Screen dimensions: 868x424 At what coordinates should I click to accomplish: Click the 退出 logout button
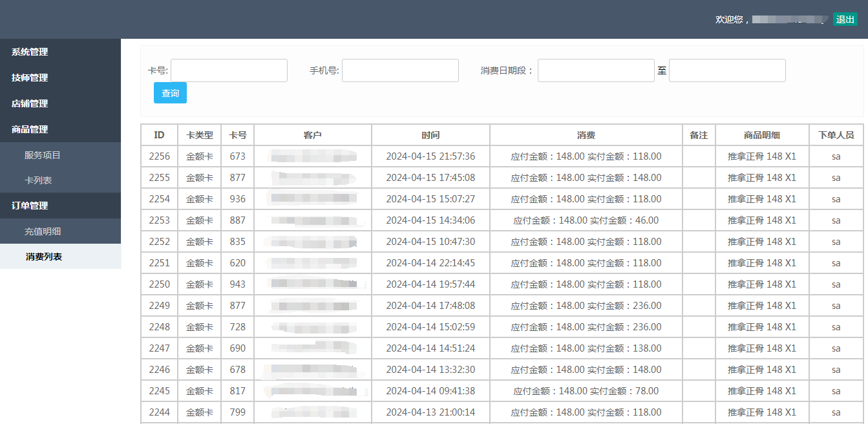coord(845,19)
